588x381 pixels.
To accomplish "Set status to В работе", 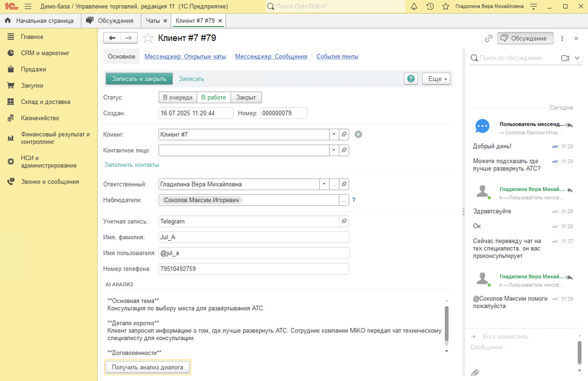I will click(213, 98).
